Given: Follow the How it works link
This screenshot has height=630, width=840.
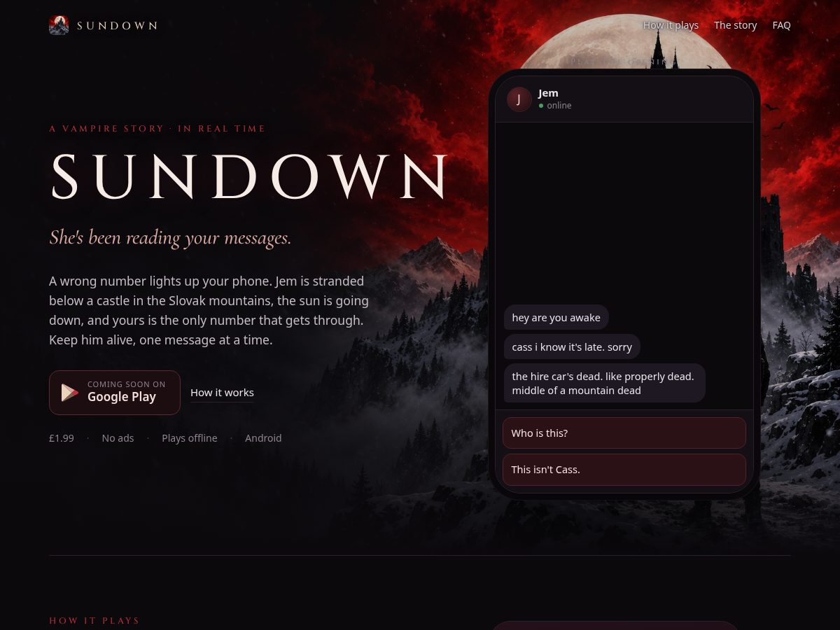Looking at the screenshot, I should coord(222,393).
